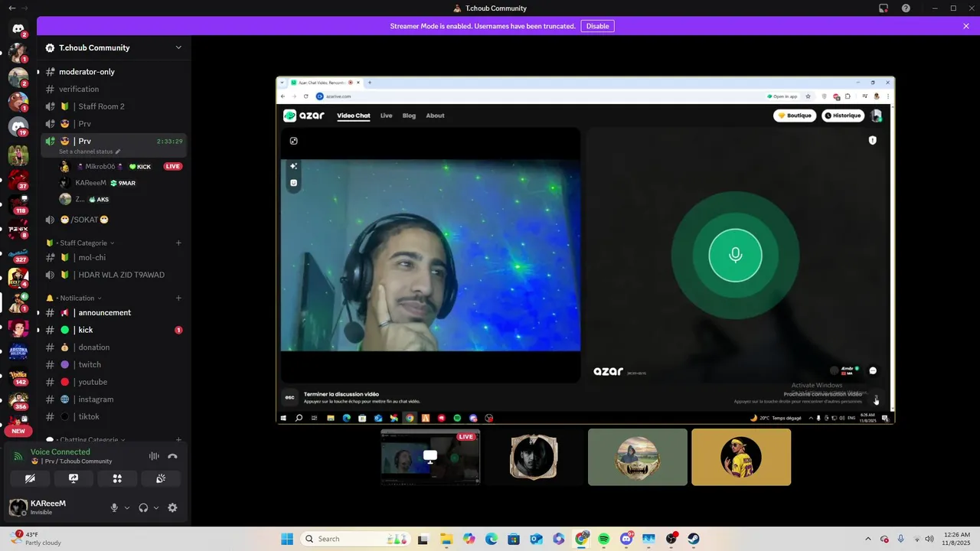The height and width of the screenshot is (551, 980).
Task: Disable Streamer Mode
Action: [597, 26]
